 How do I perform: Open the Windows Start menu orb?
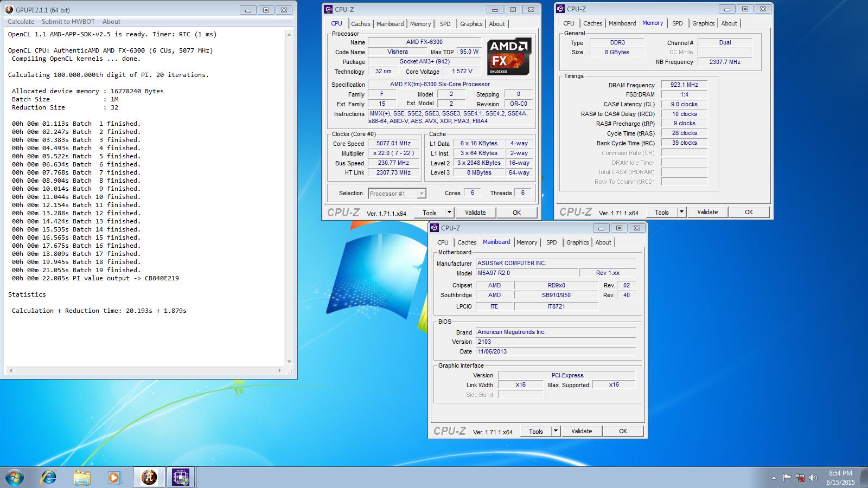[x=15, y=477]
